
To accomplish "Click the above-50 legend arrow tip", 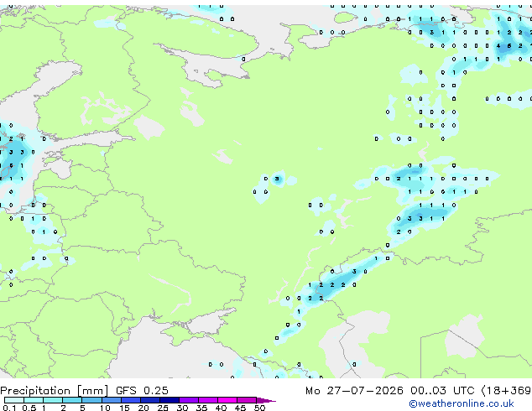I will (266, 401).
